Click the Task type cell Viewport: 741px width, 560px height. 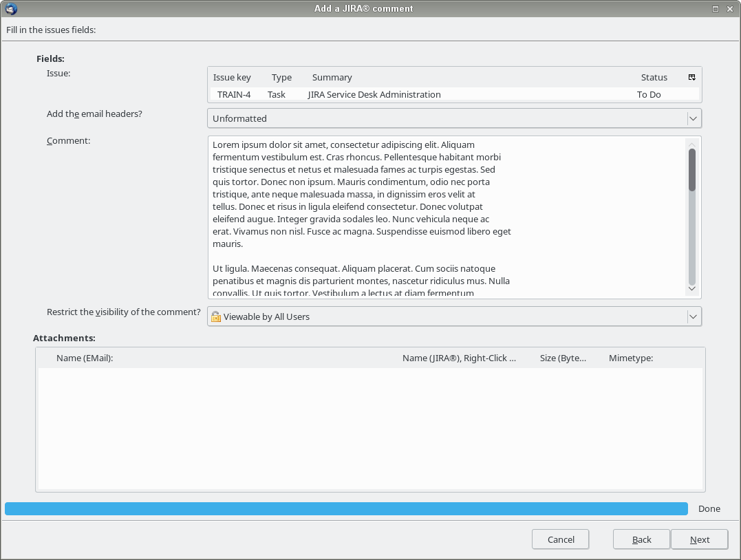277,94
